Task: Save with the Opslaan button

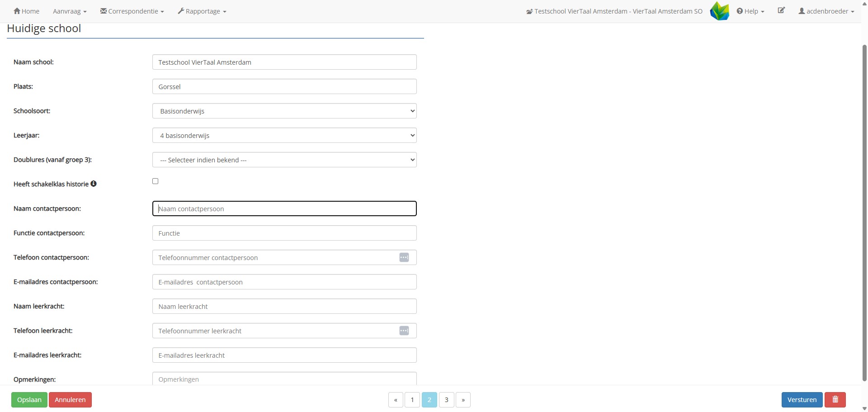Action: tap(29, 400)
